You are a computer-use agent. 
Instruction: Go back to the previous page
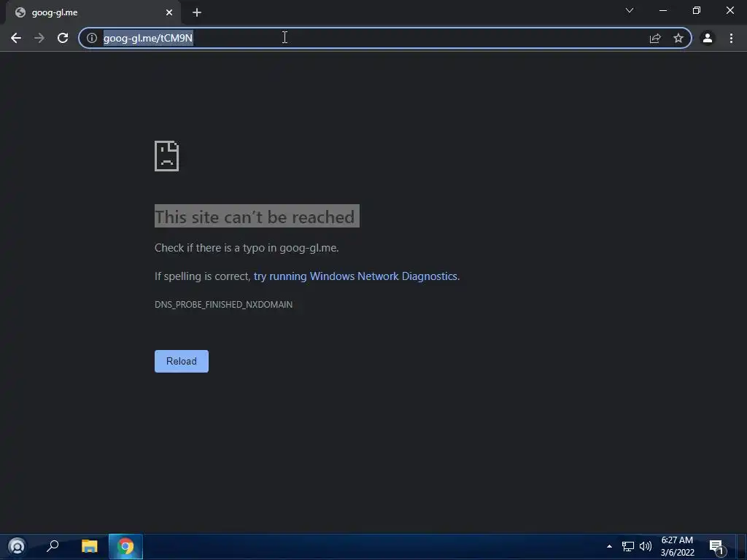tap(16, 38)
